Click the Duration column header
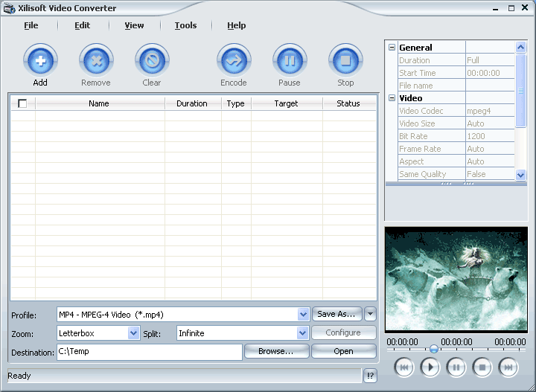536x392 pixels. pos(193,103)
